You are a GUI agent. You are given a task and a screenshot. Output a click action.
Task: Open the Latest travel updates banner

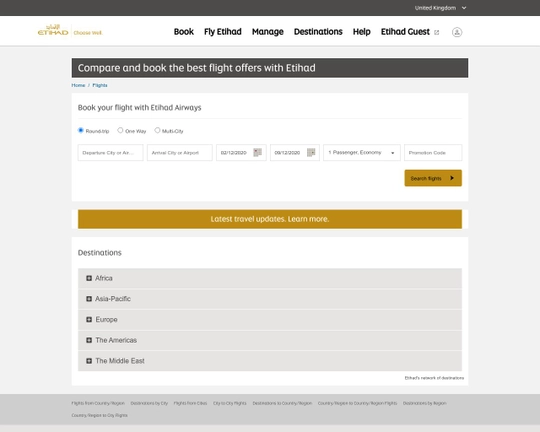point(270,219)
